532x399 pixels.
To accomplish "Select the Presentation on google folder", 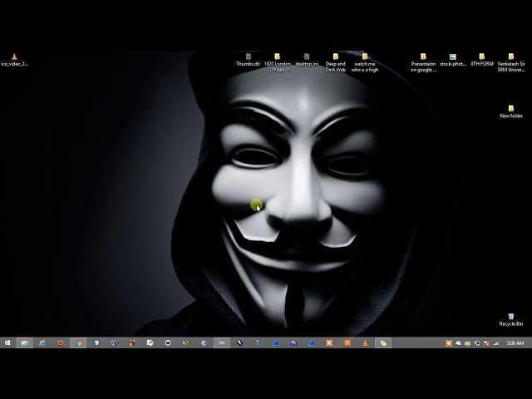I will click(x=423, y=63).
